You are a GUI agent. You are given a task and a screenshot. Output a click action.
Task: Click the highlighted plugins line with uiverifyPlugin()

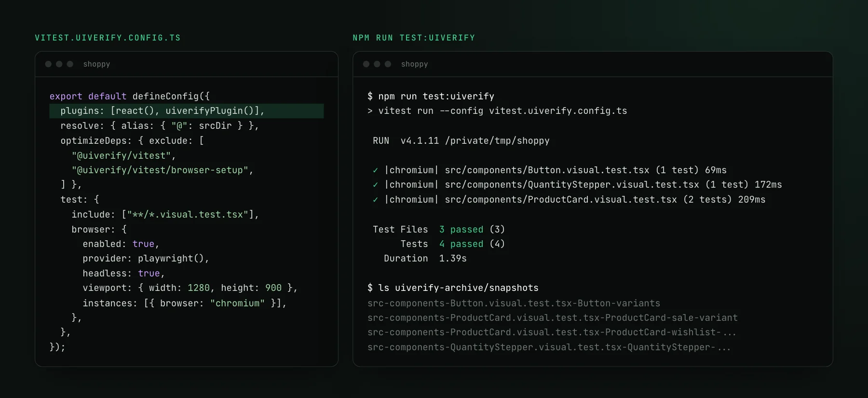coord(187,111)
